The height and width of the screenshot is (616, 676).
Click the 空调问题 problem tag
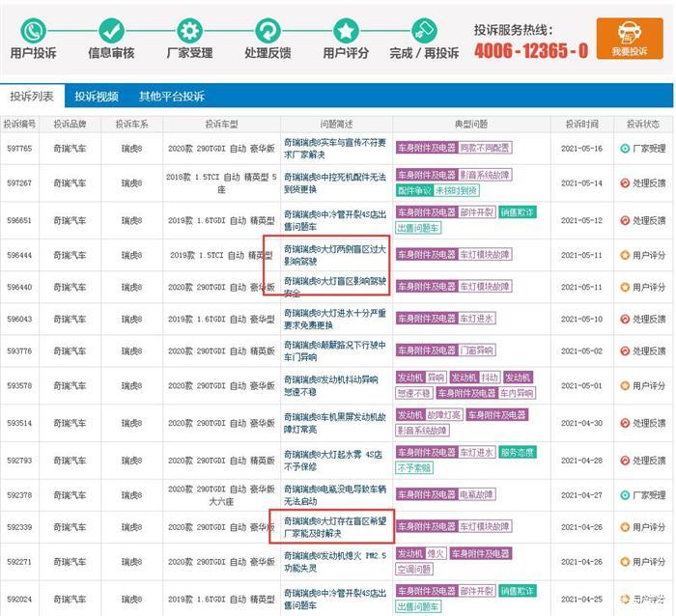pyautogui.click(x=414, y=570)
